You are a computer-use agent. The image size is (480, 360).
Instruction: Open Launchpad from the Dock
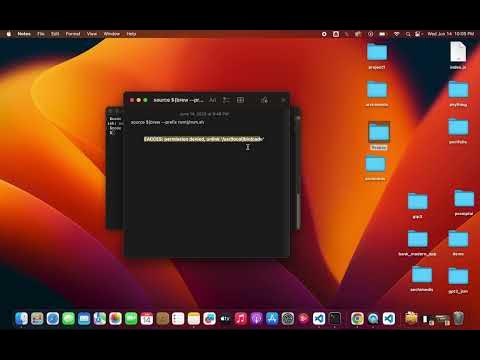tap(37, 319)
